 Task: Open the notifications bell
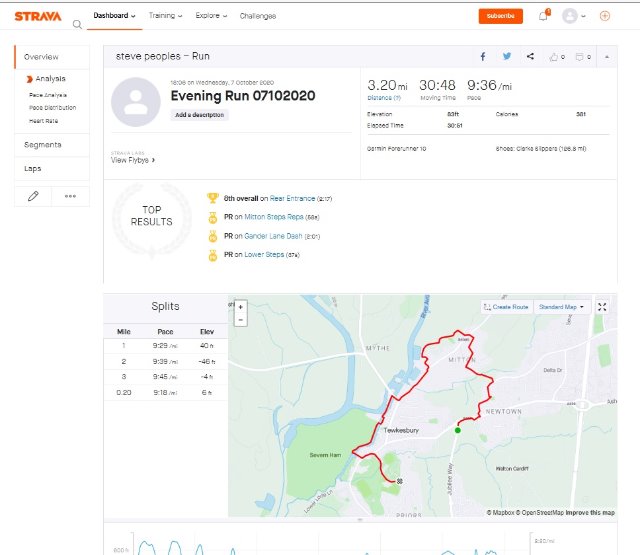543,16
